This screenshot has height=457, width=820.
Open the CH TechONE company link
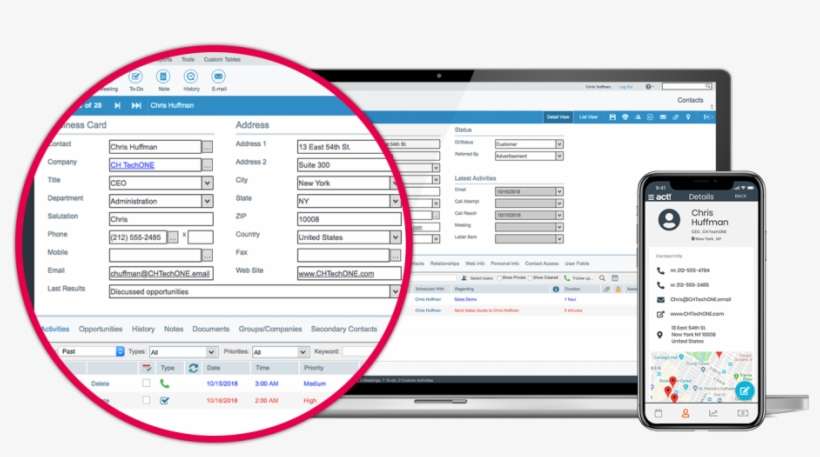coord(132,165)
